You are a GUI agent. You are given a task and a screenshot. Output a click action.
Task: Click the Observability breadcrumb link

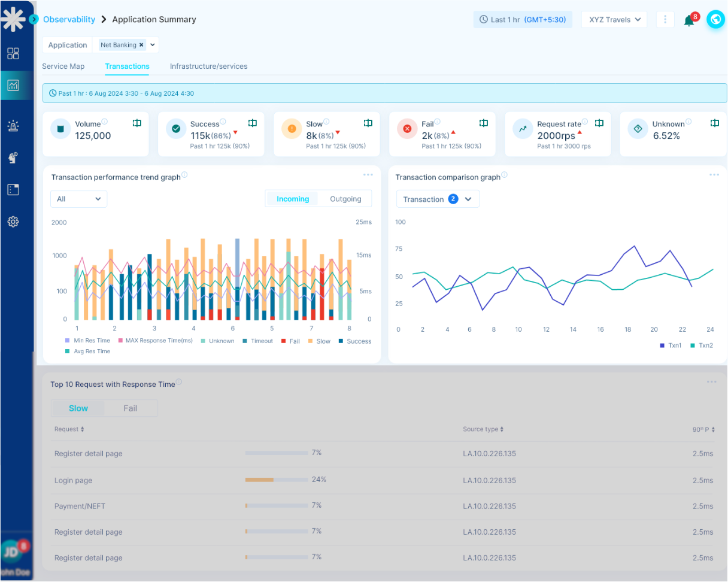pyautogui.click(x=69, y=19)
